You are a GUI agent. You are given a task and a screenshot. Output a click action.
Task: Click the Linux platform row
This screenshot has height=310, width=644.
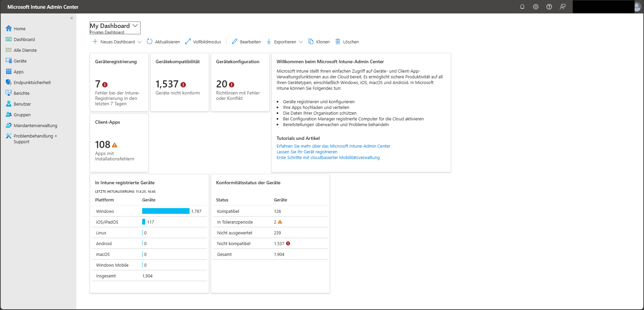(149, 233)
